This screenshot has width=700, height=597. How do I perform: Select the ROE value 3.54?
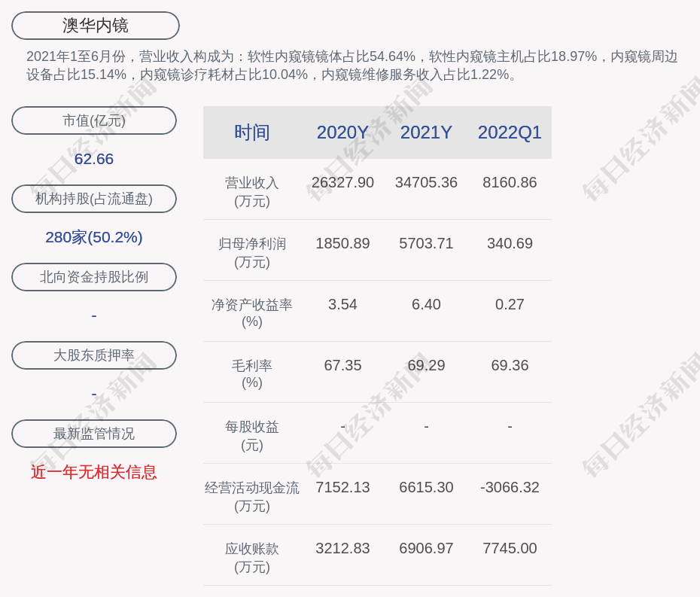point(342,305)
